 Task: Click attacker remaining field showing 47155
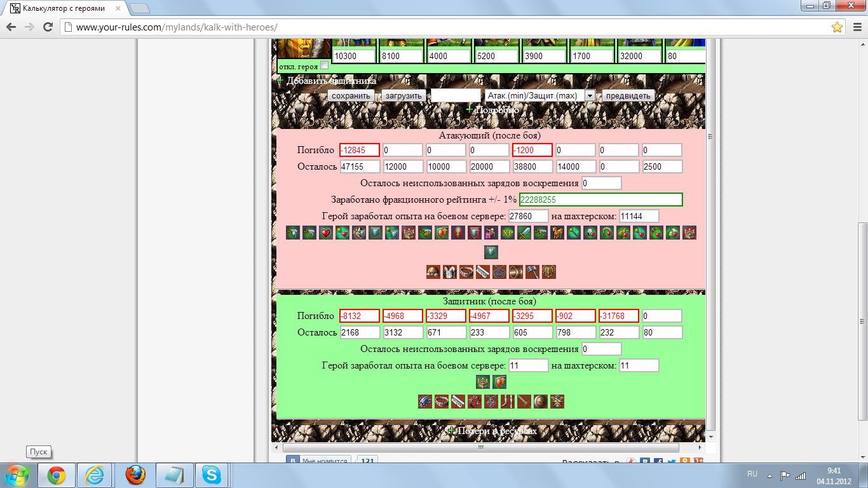pyautogui.click(x=360, y=166)
